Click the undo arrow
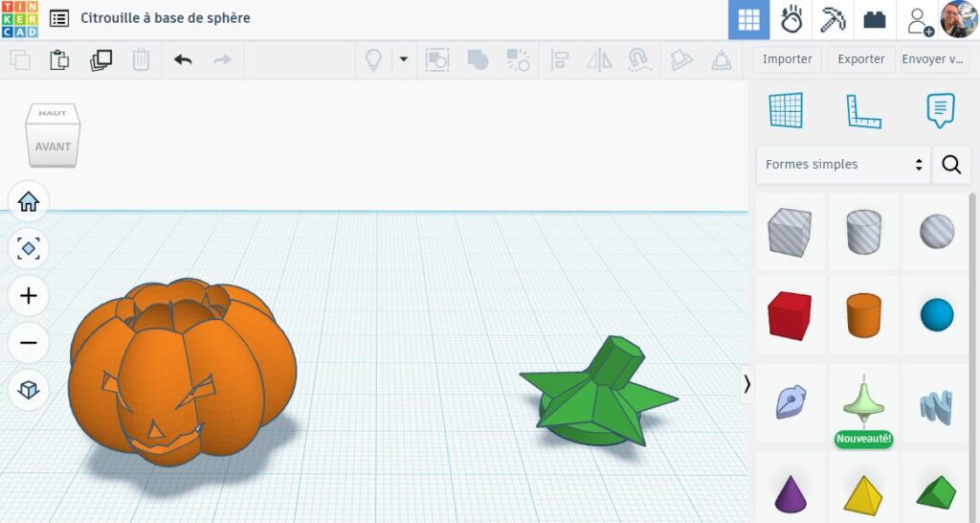 coord(183,59)
